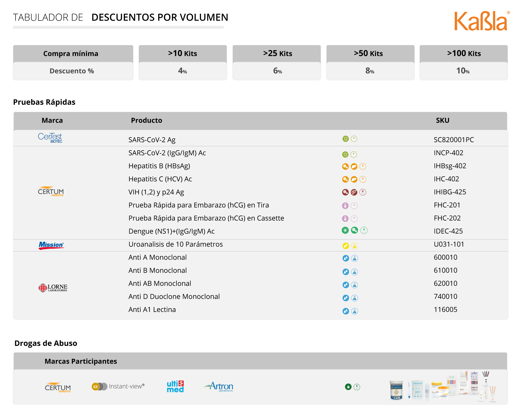Click the green mosquito icon in Dengue row
Image resolution: width=521 pixels, height=420 pixels.
click(345, 230)
